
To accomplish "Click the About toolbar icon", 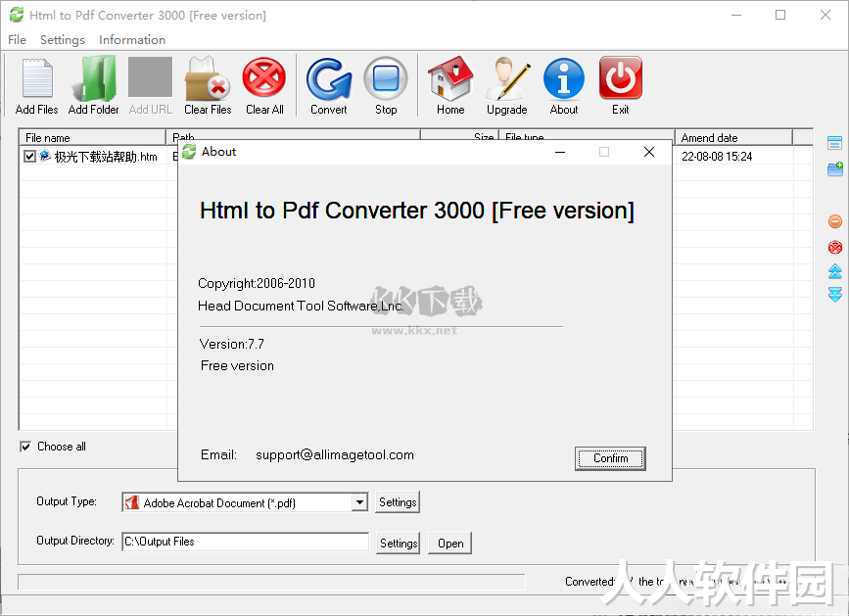I will 564,79.
